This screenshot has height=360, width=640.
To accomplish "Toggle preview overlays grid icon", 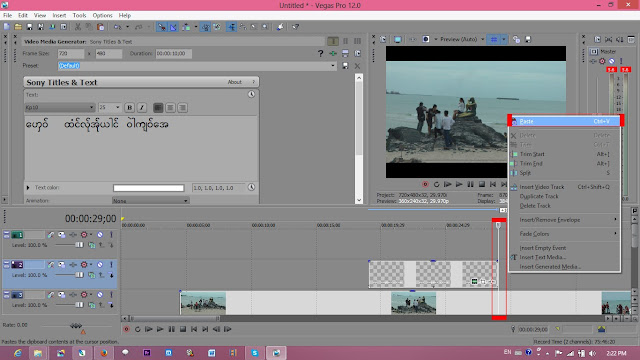I will 494,39.
